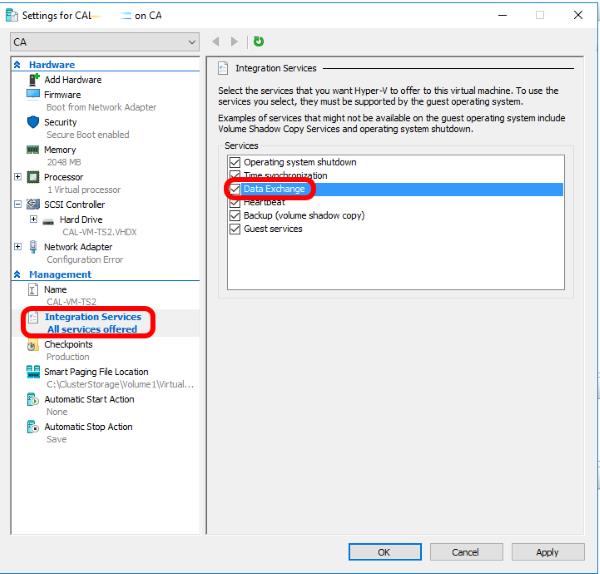
Task: Click the Automatic Start Action icon
Action: pyautogui.click(x=33, y=400)
